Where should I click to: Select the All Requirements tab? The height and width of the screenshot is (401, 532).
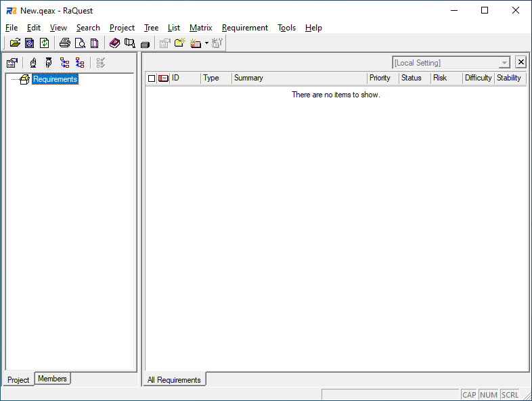tap(174, 380)
